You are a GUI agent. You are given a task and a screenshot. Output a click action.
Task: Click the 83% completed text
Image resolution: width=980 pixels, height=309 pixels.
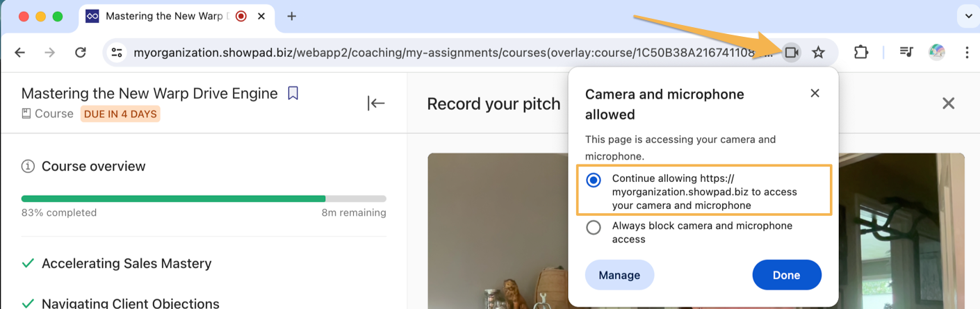(59, 212)
